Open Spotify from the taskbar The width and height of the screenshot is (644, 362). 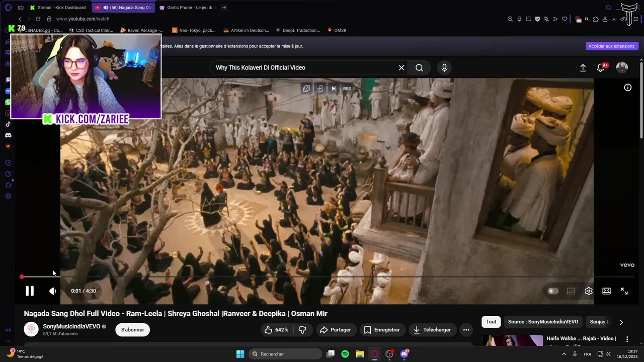345,354
